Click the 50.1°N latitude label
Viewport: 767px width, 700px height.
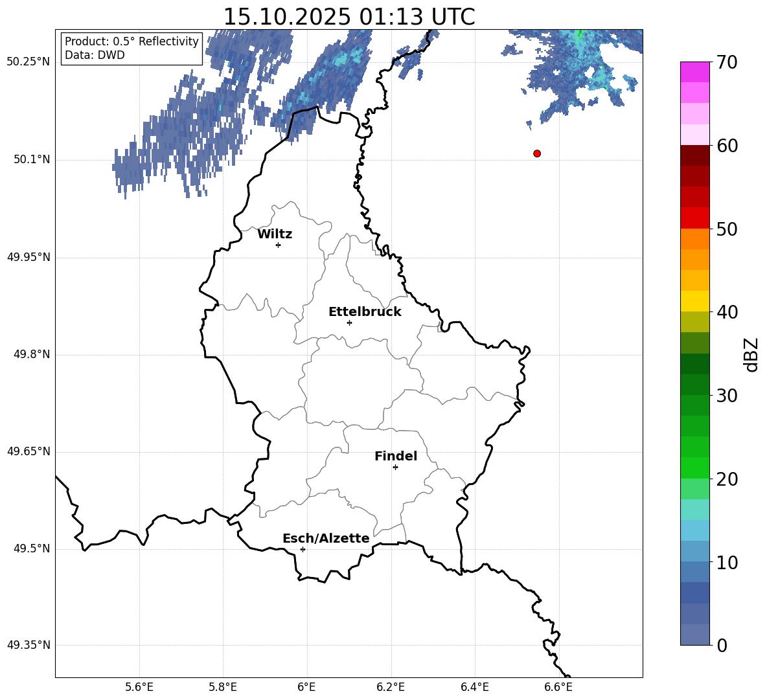[x=32, y=159]
